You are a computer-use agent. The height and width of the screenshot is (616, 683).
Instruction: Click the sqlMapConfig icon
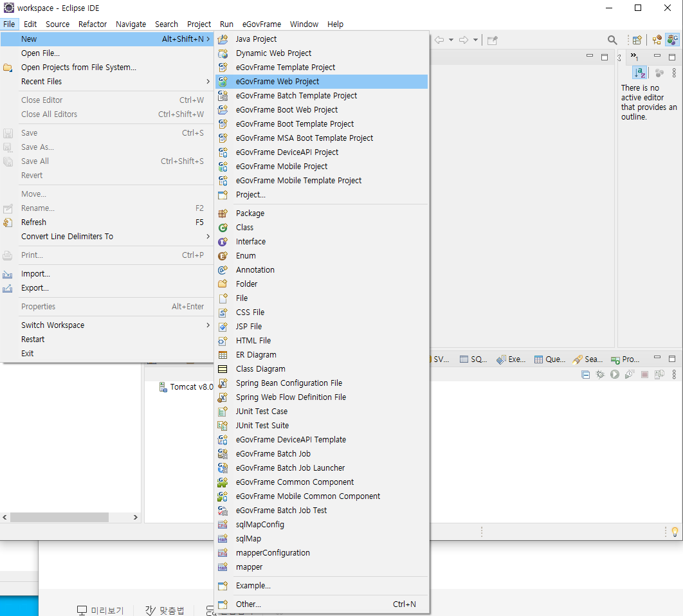coord(223,525)
